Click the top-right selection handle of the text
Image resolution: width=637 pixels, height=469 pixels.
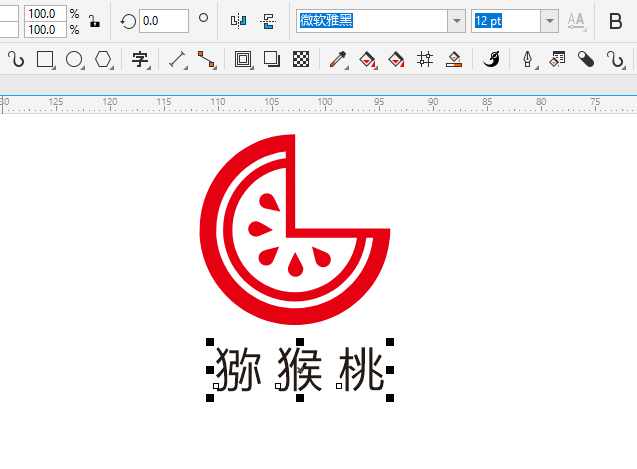[x=390, y=342]
